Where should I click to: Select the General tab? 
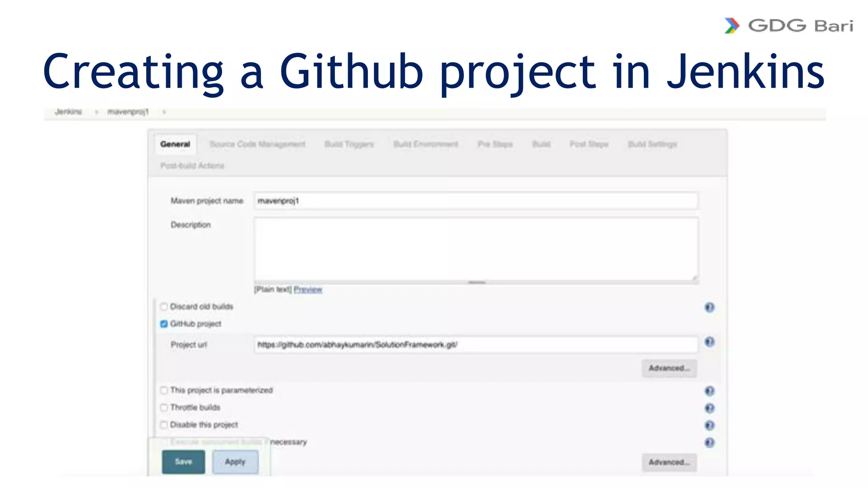(175, 144)
